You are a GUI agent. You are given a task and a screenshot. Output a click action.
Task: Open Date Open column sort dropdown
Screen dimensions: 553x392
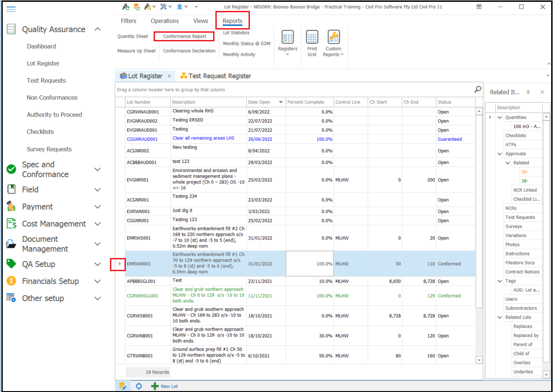pyautogui.click(x=281, y=102)
